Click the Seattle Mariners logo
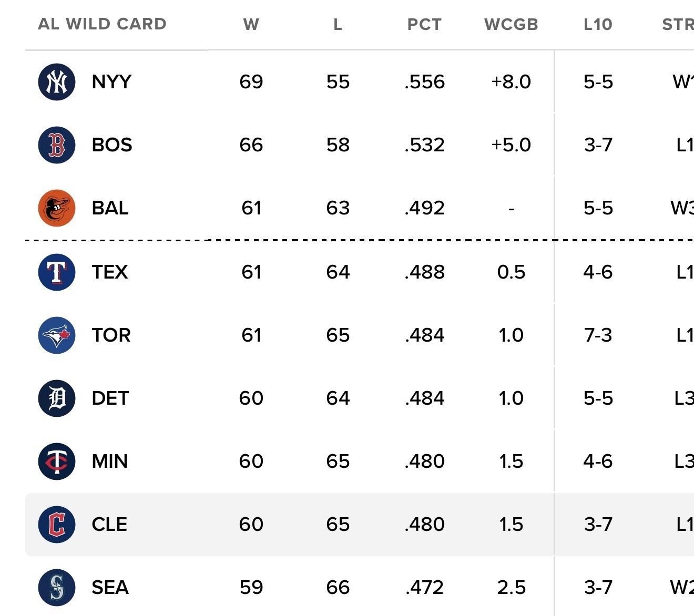The width and height of the screenshot is (694, 616). [57, 588]
